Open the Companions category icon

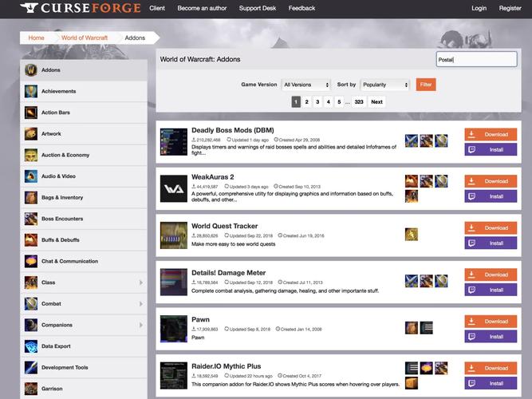(x=31, y=325)
